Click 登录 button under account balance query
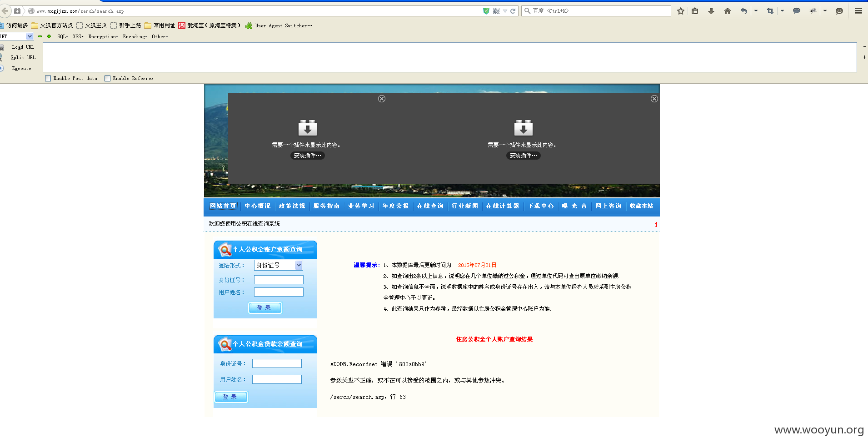Viewport: 868px width, 443px height. [265, 308]
